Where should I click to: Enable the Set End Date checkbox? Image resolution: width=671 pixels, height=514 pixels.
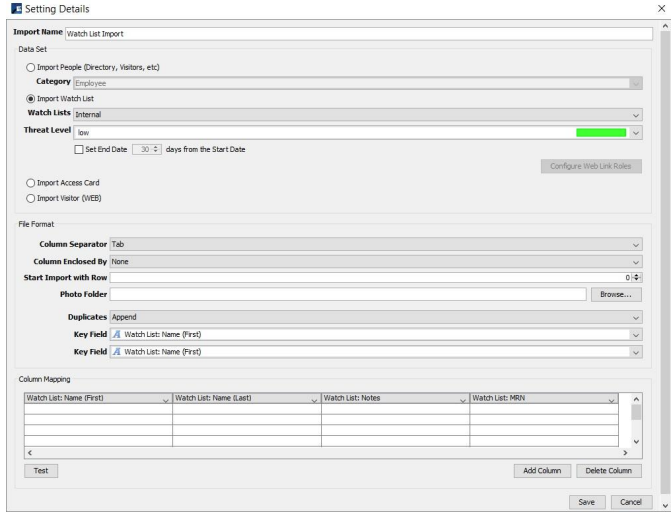80,149
